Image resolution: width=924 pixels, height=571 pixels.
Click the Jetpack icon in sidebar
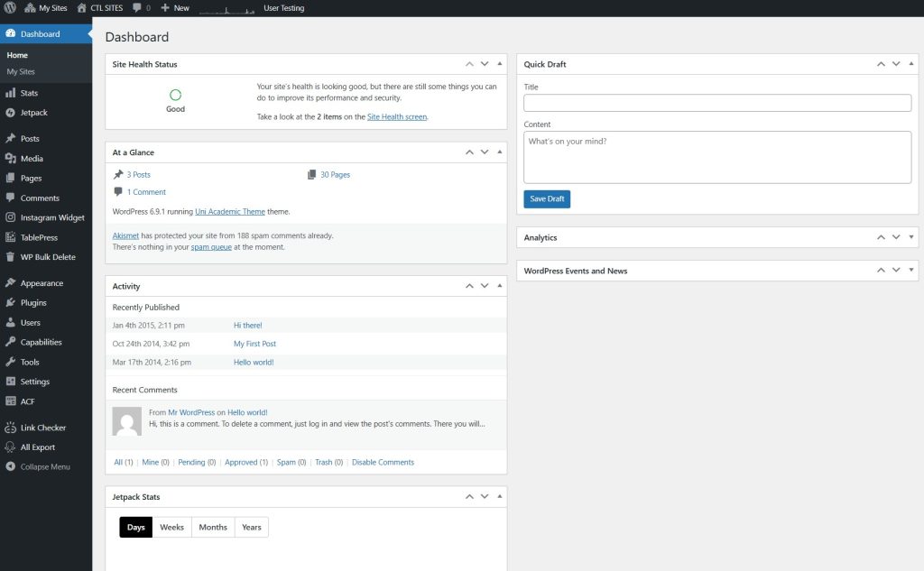pyautogui.click(x=11, y=113)
